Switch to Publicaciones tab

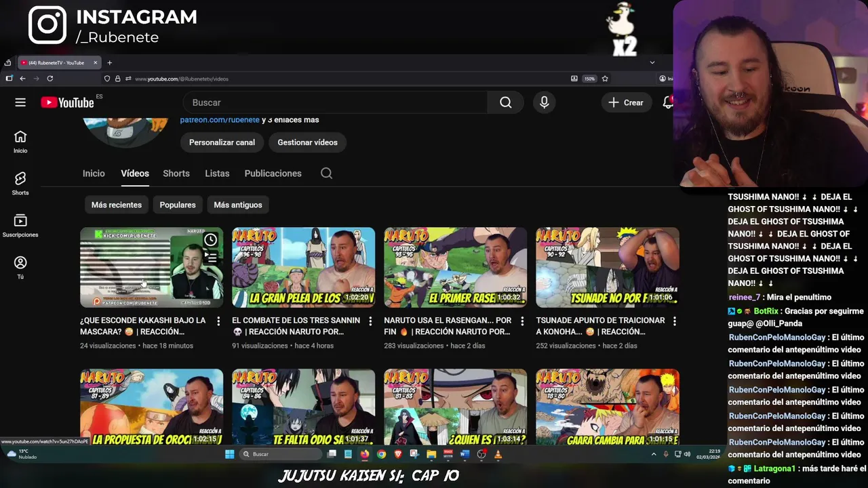pyautogui.click(x=273, y=174)
